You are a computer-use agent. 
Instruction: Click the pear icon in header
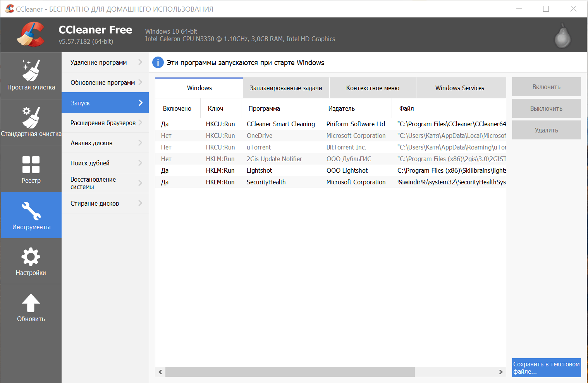point(562,36)
